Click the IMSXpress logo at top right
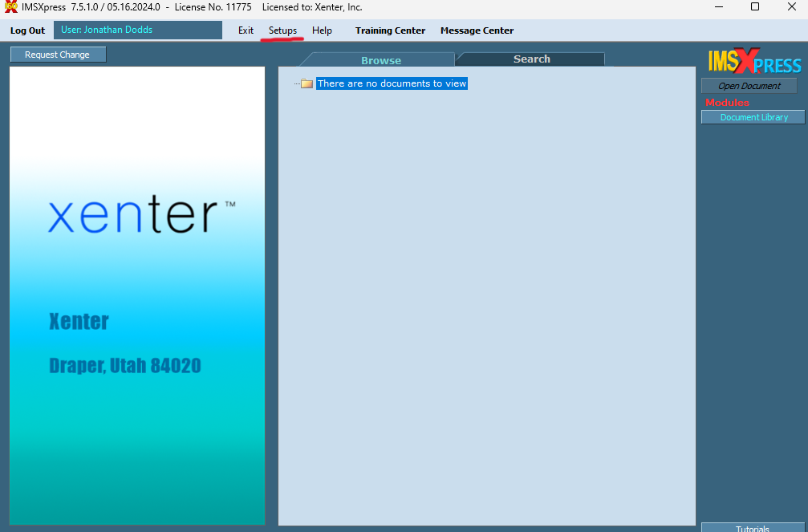The height and width of the screenshot is (532, 808). coord(753,63)
